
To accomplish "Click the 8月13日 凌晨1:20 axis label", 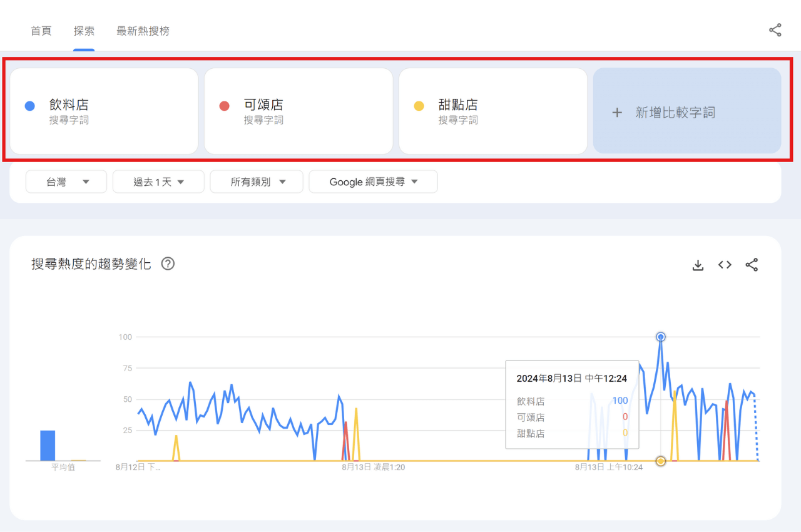I will pyautogui.click(x=373, y=467).
